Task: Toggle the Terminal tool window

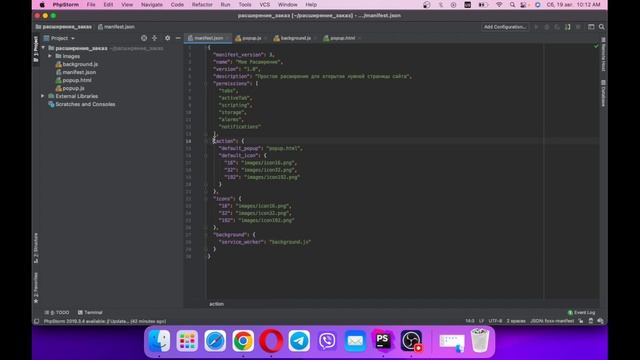Action: 90,313
